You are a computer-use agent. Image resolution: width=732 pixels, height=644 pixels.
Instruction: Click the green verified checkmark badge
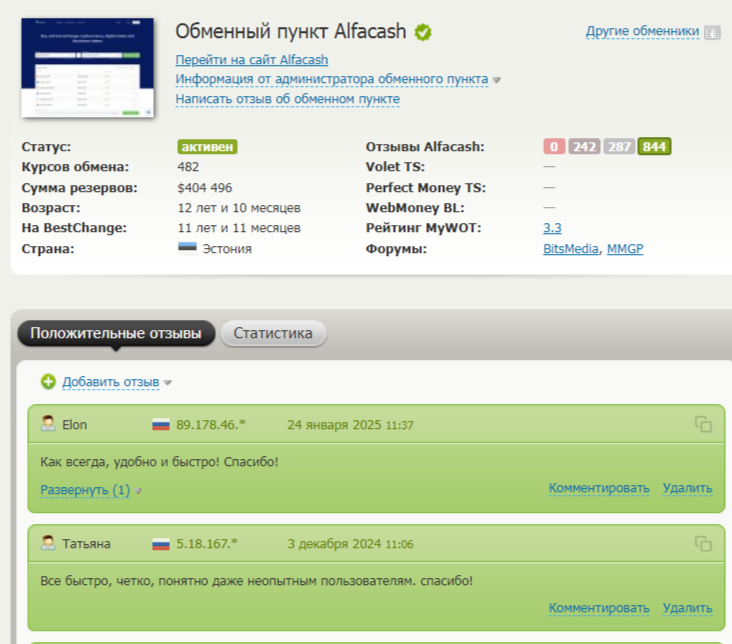click(423, 32)
